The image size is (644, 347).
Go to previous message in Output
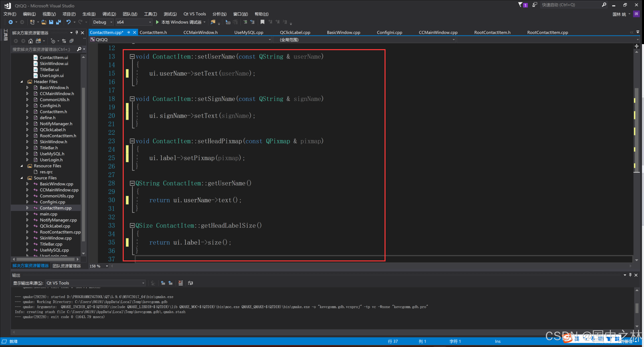coord(163,283)
